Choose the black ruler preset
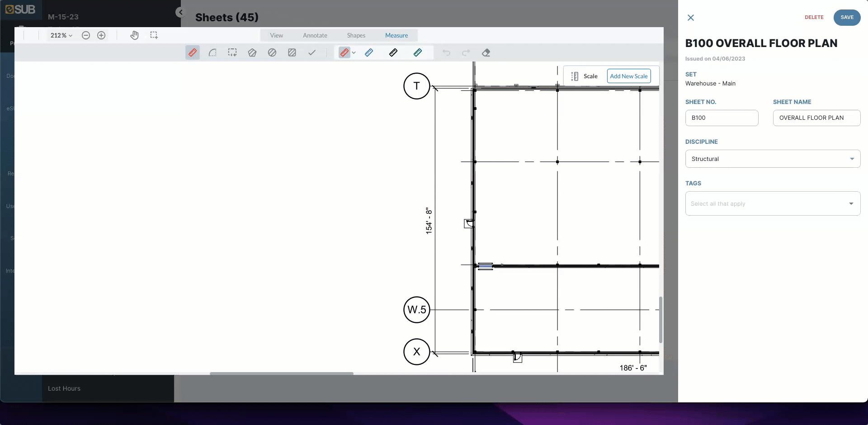868x425 pixels. pyautogui.click(x=393, y=53)
